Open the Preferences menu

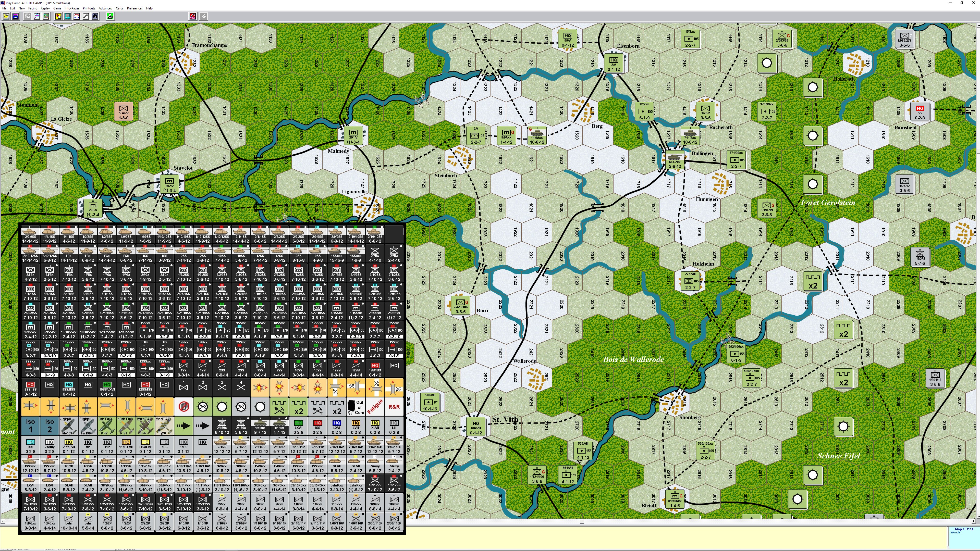point(135,8)
